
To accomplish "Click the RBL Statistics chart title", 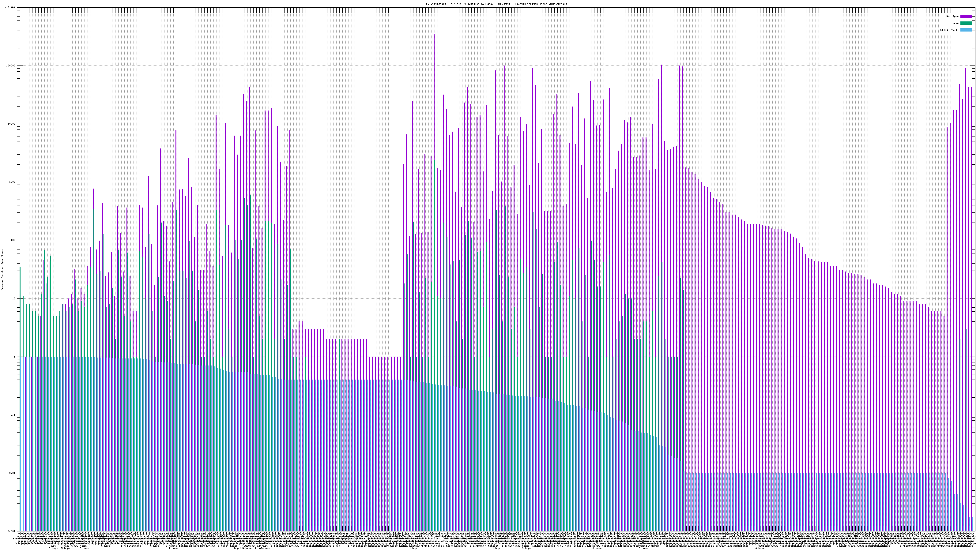I will coord(495,4).
